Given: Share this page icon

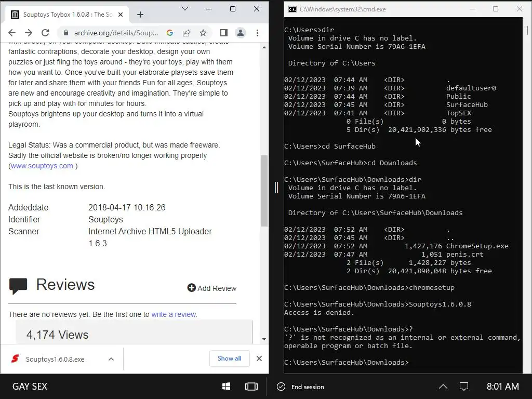Looking at the screenshot, I should tap(187, 33).
